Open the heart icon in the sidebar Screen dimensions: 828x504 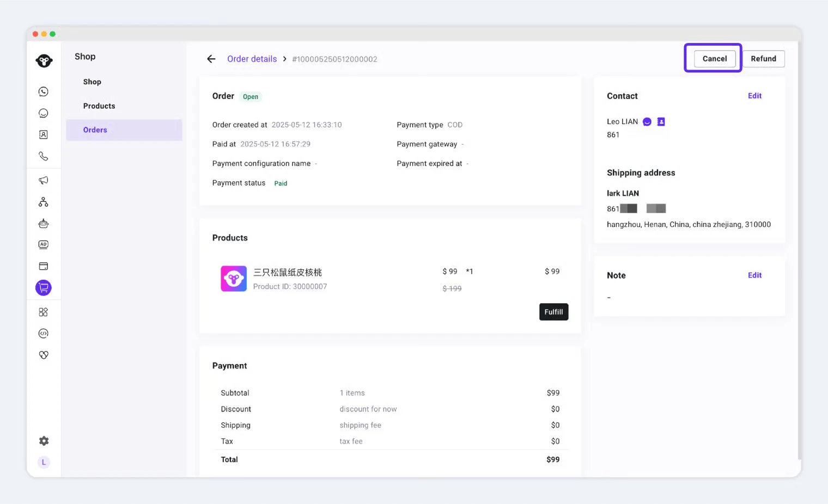(x=44, y=355)
